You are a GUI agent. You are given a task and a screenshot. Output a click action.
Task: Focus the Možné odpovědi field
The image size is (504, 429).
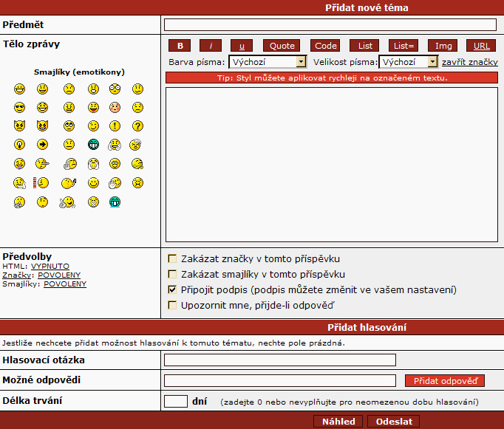pos(280,380)
